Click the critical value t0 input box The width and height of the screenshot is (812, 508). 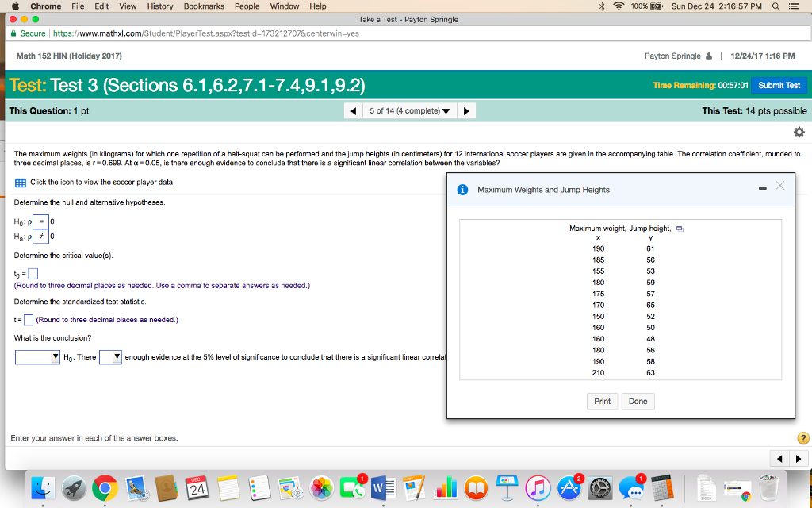(33, 274)
